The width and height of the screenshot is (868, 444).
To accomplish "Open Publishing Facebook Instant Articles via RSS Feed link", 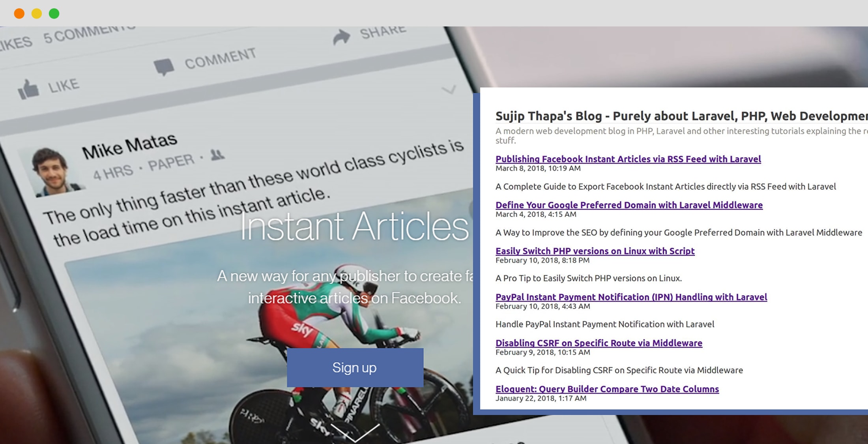I will coord(628,159).
